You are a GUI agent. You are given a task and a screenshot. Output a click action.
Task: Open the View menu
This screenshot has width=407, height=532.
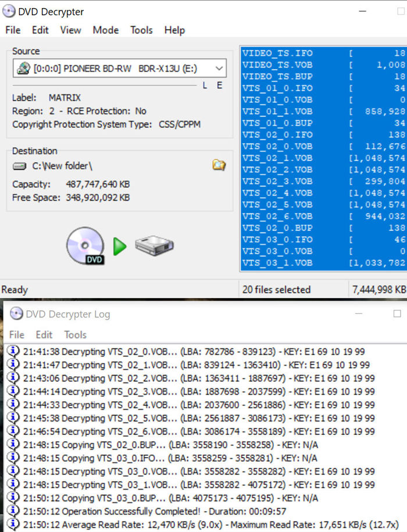[x=70, y=30]
